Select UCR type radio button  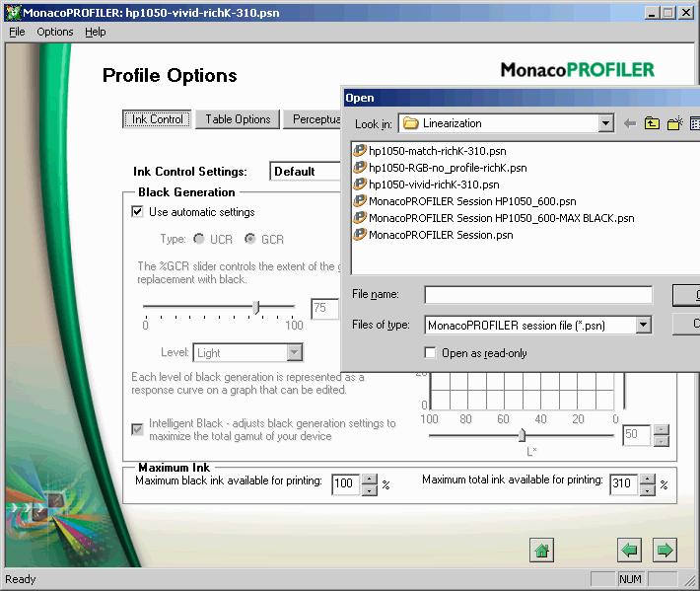198,239
